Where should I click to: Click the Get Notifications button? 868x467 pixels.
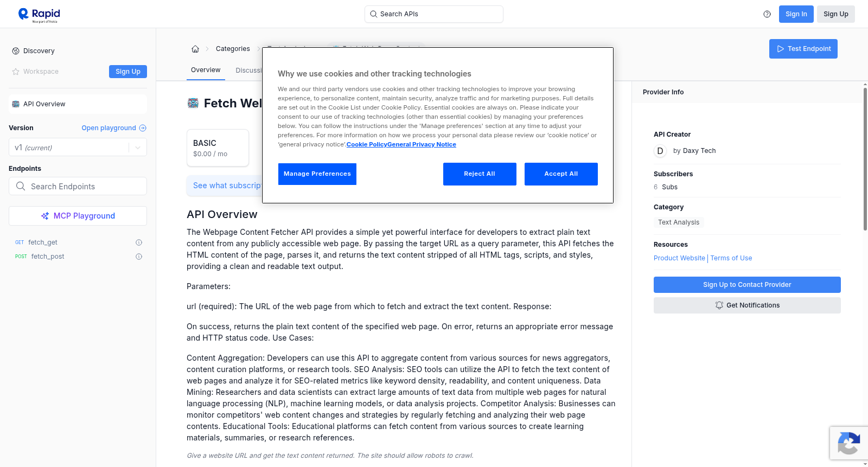[x=747, y=305]
